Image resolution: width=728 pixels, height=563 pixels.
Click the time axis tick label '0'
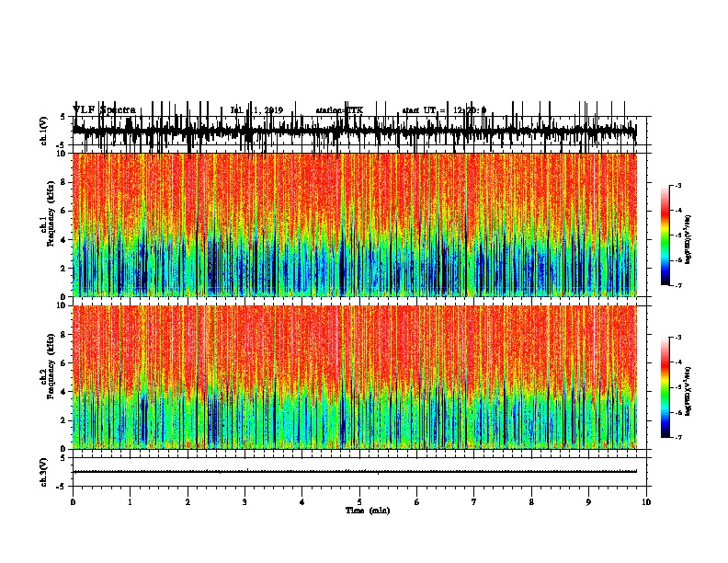click(73, 501)
